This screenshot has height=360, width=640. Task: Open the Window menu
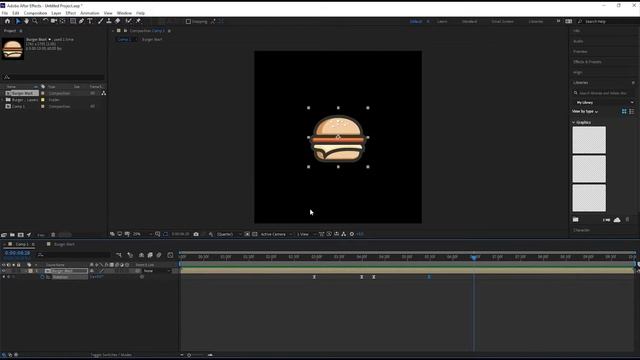click(124, 13)
